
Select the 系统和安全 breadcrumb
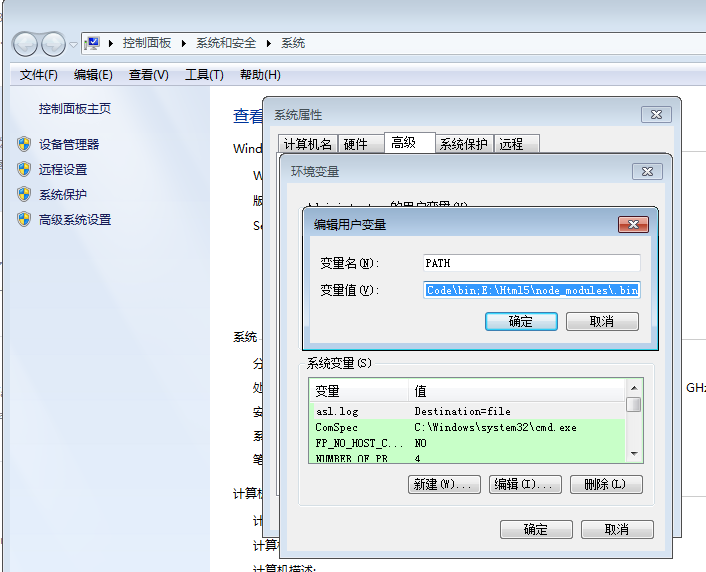tap(226, 43)
